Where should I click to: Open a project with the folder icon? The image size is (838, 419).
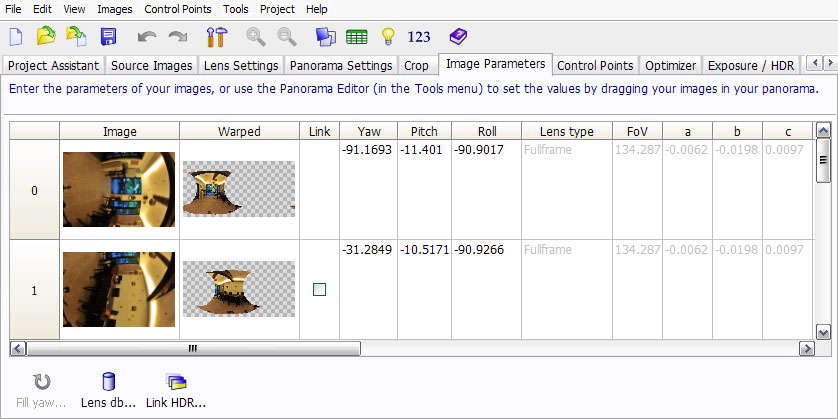(46, 37)
